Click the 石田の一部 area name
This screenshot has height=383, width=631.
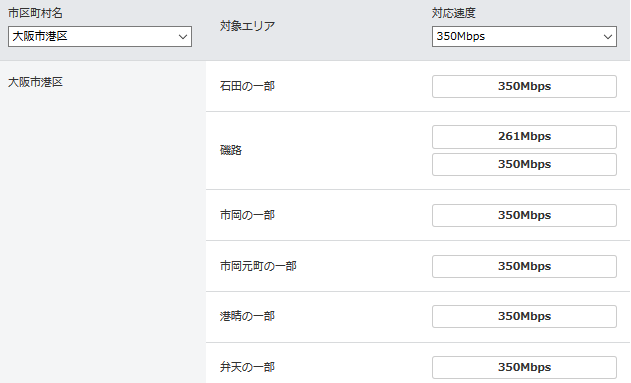click(247, 86)
